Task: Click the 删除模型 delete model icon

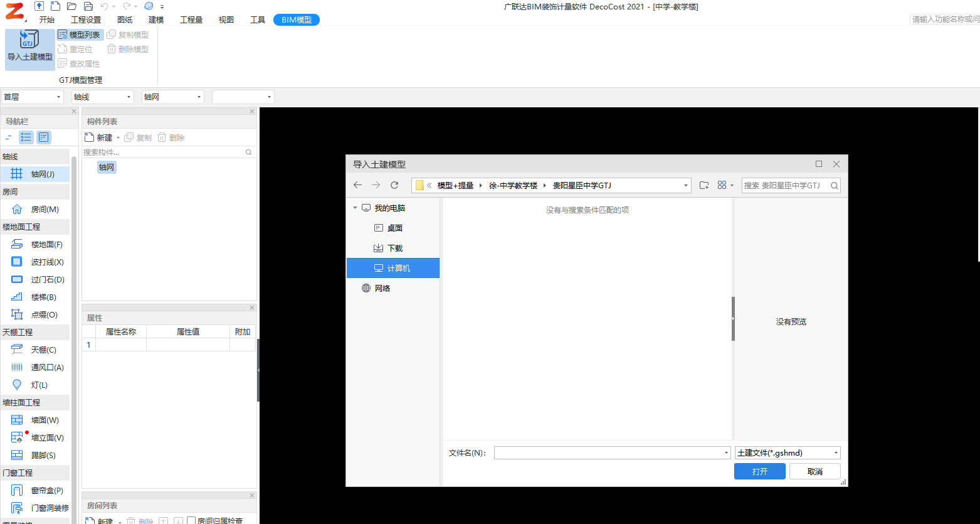Action: 112,49
